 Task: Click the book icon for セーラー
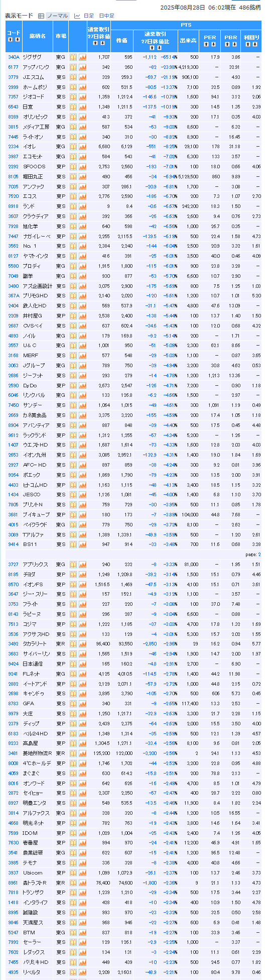point(73,942)
